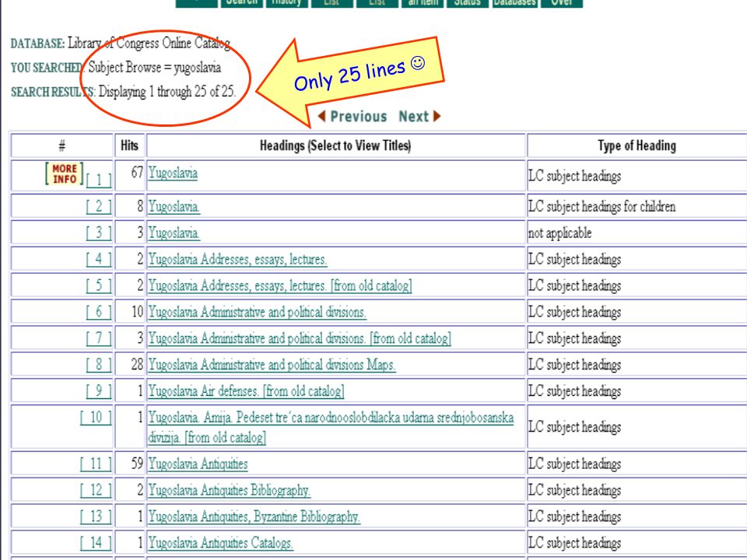Open the Databases navigation button
The image size is (747, 560).
click(x=514, y=3)
